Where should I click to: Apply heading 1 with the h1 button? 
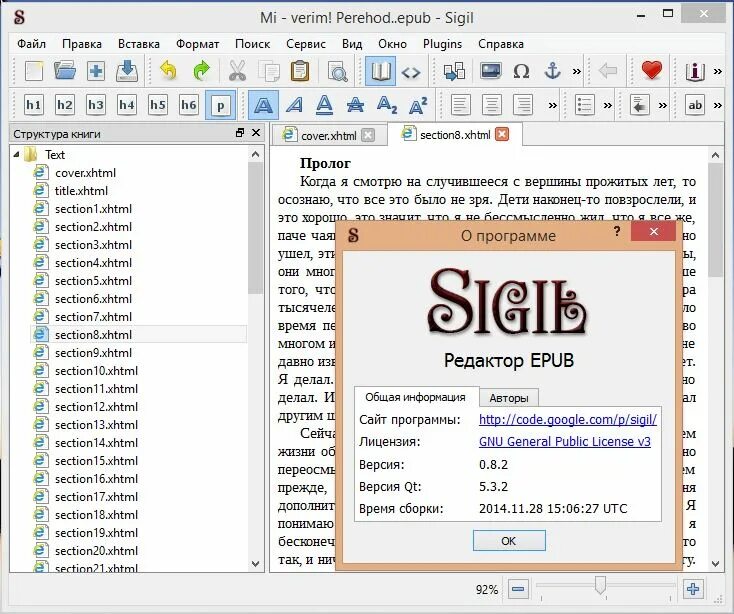click(34, 105)
